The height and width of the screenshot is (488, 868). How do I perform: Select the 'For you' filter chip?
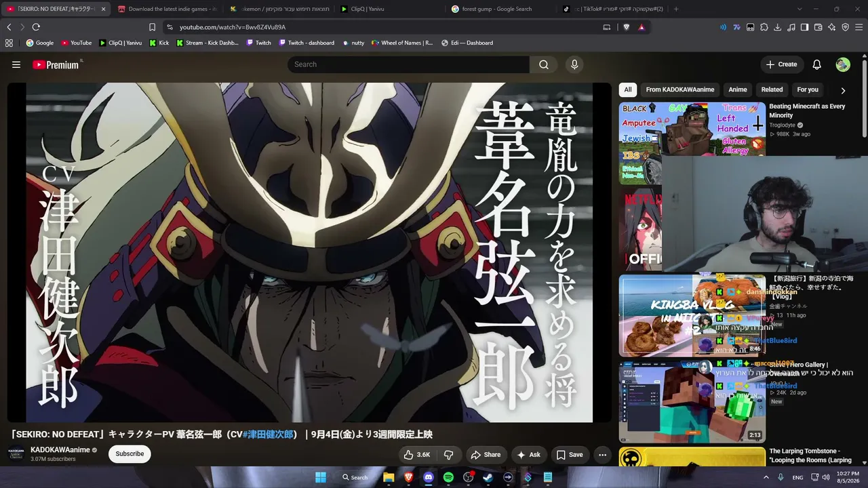808,89
